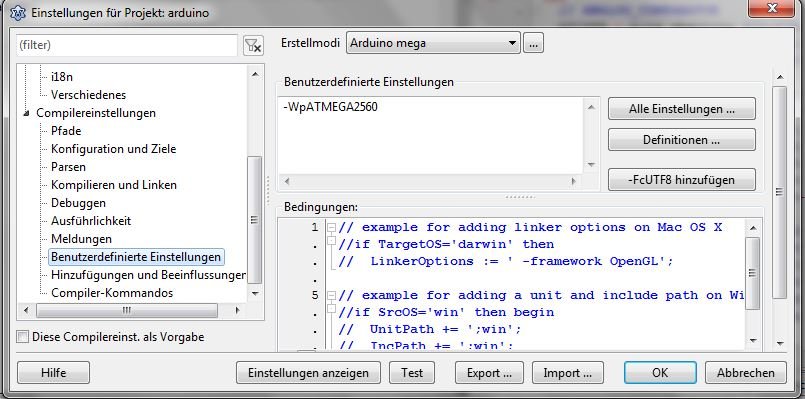Click the Alle Einstellungen button
The height and width of the screenshot is (399, 805).
681,109
